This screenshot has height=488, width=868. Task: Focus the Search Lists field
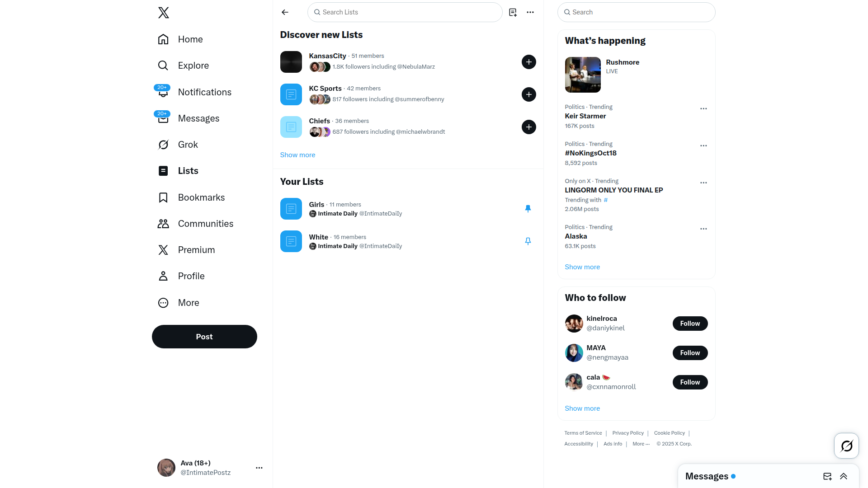(x=405, y=12)
